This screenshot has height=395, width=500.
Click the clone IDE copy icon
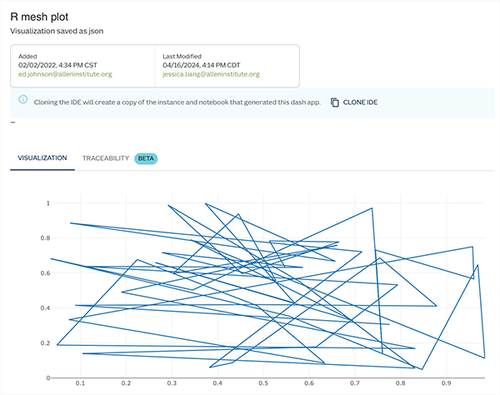click(x=335, y=102)
